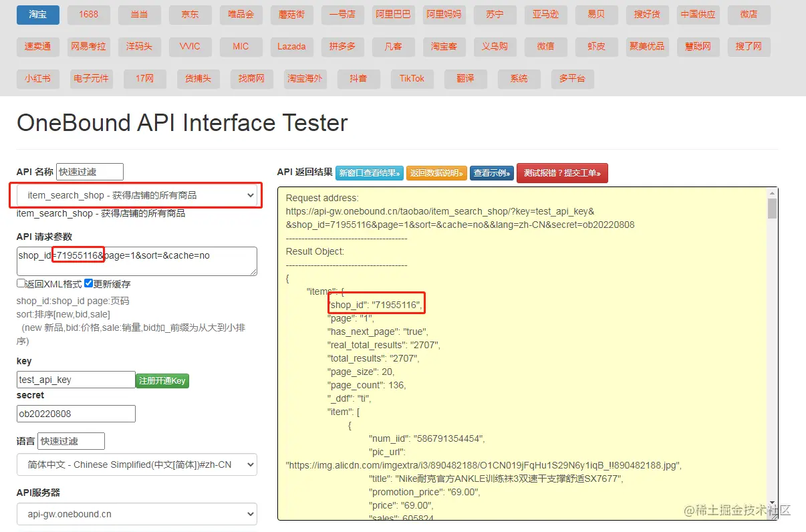Click the "total_results": "2707" line
This screenshot has height=532, width=806.
pyautogui.click(x=373, y=358)
